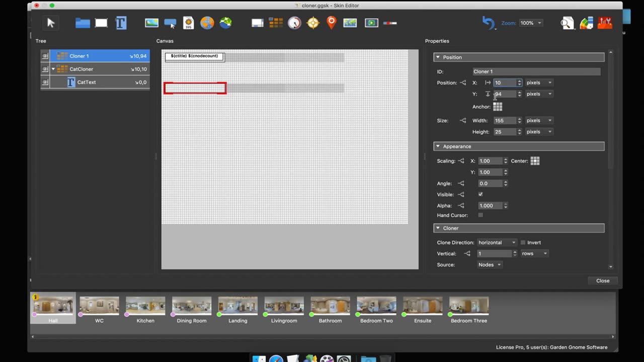644x362 pixels.
Task: Click the logic icon beside Position
Action: click(x=463, y=82)
